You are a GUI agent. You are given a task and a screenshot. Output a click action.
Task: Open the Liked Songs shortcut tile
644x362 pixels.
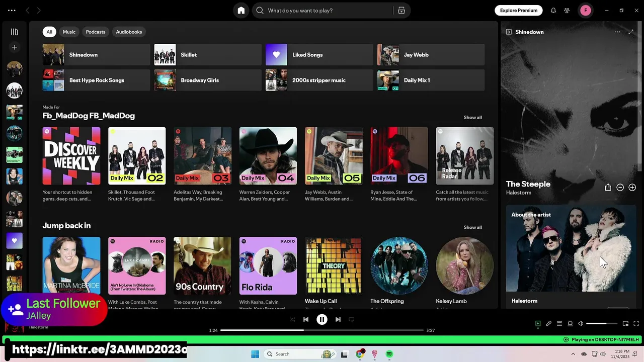tap(319, 55)
